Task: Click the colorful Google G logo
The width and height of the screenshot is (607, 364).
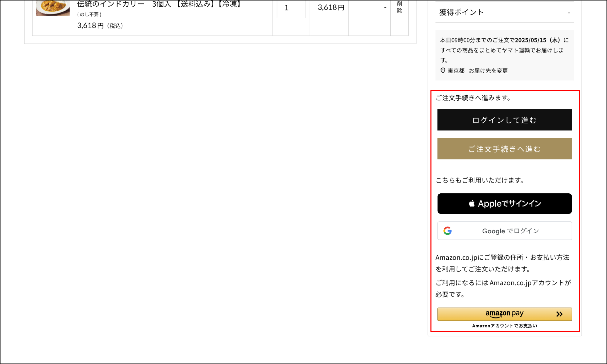Action: [447, 231]
